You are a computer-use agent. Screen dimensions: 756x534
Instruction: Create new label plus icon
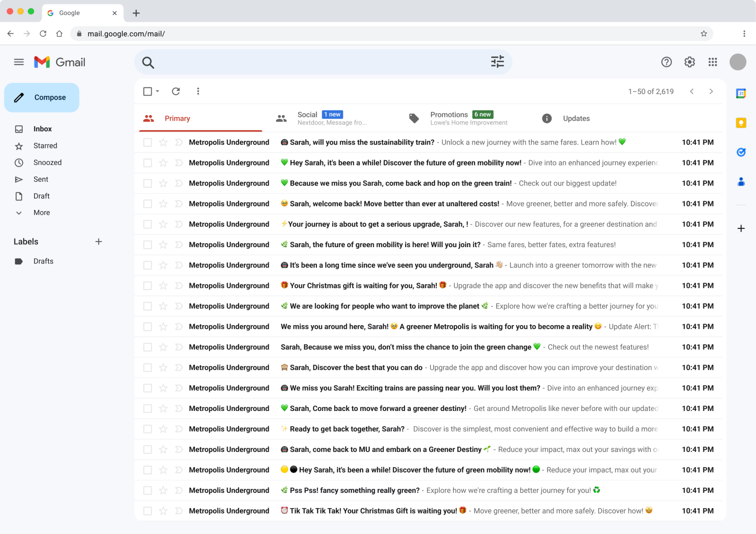[x=99, y=242]
